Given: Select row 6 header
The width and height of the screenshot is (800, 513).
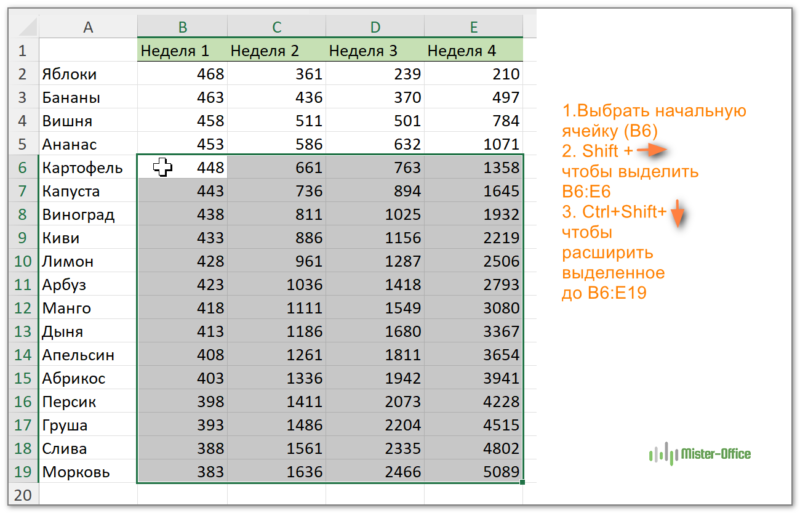Looking at the screenshot, I should click(20, 167).
